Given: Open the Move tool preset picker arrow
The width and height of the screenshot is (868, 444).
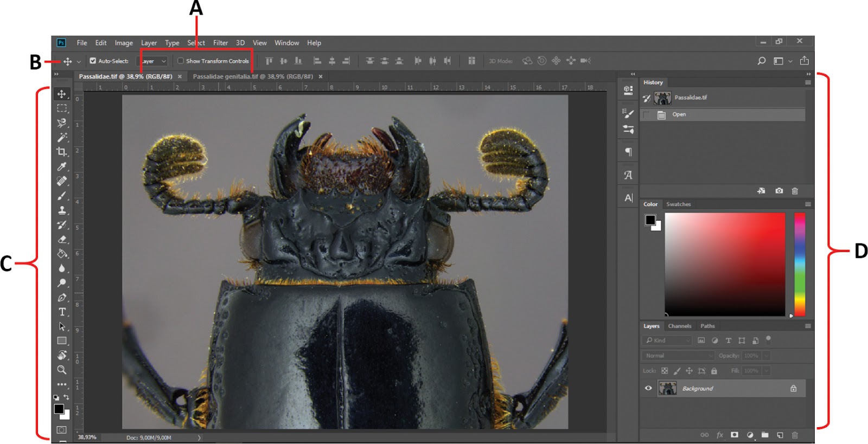Looking at the screenshot, I should (x=79, y=61).
